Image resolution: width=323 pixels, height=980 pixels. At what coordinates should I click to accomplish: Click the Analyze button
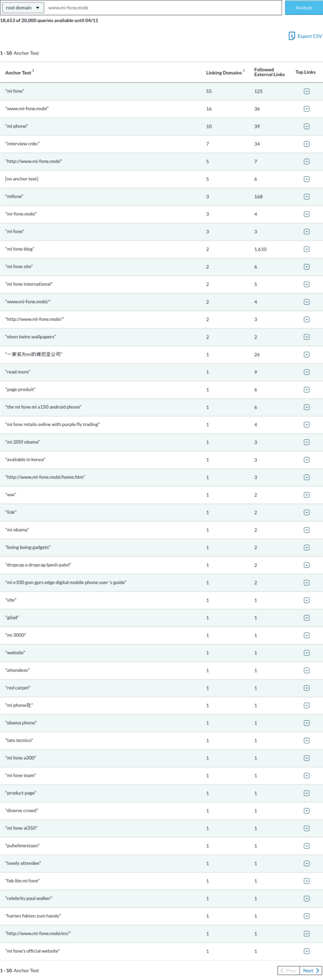coord(304,8)
